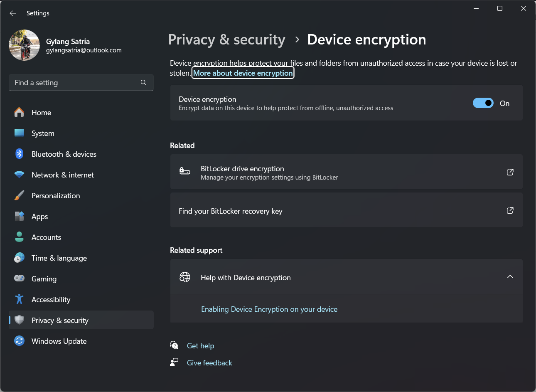
Task: Go to Accessibility settings
Action: (81, 299)
